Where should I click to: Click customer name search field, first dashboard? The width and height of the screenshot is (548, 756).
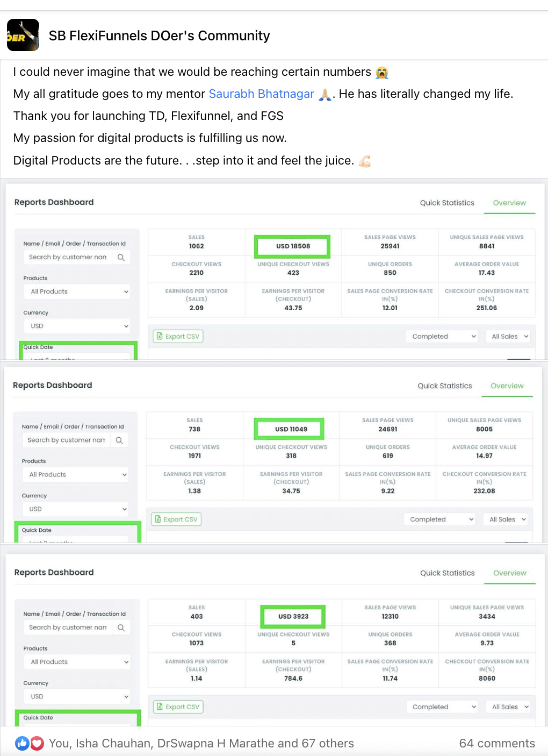click(68, 258)
